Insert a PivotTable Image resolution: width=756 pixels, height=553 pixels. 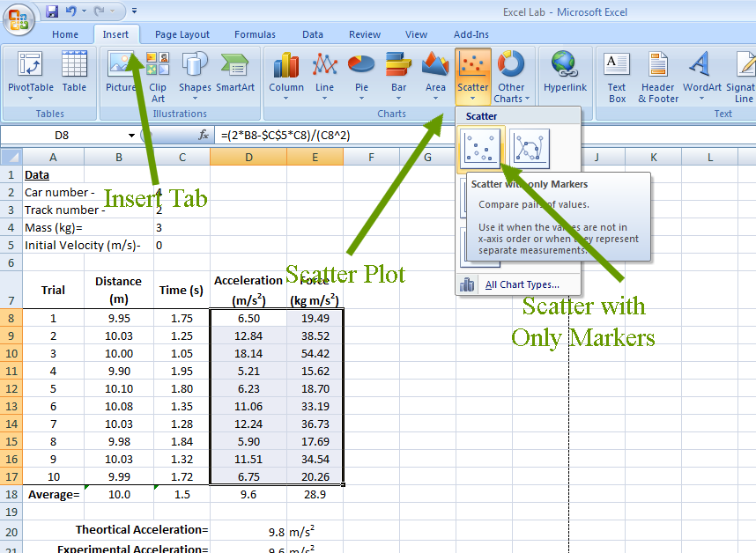pos(30,75)
